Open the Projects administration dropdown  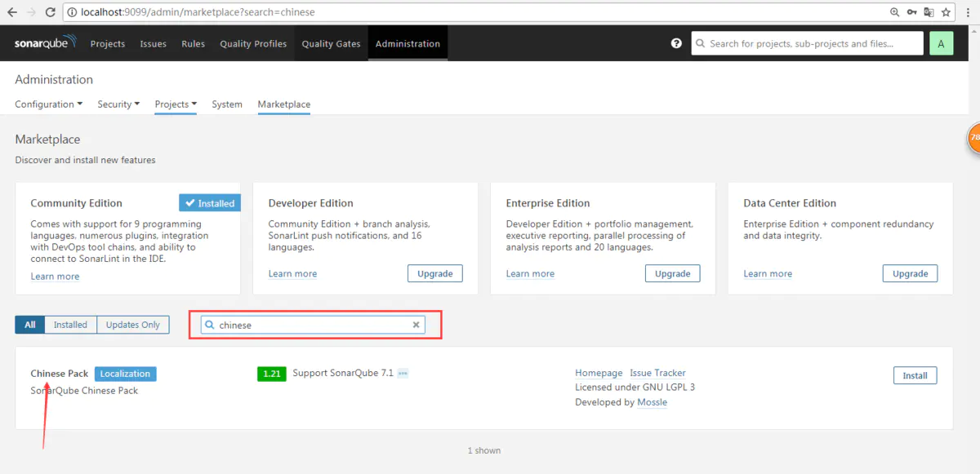[176, 104]
